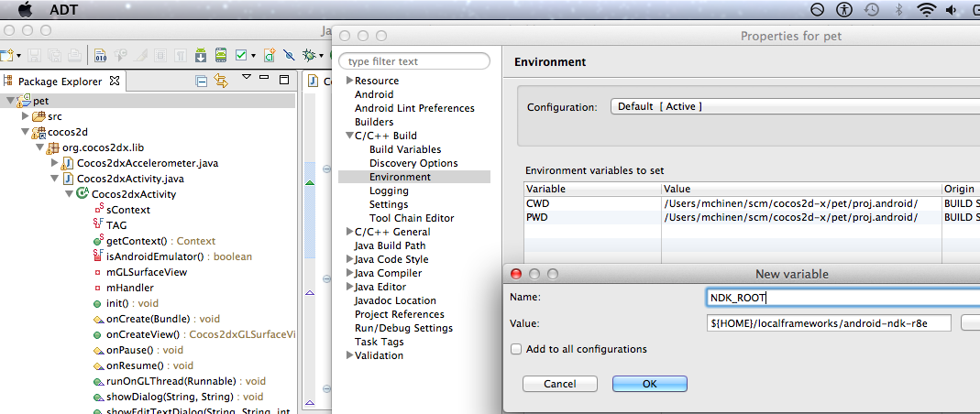
Task: Open Android Lint Preferences page
Action: tap(414, 108)
